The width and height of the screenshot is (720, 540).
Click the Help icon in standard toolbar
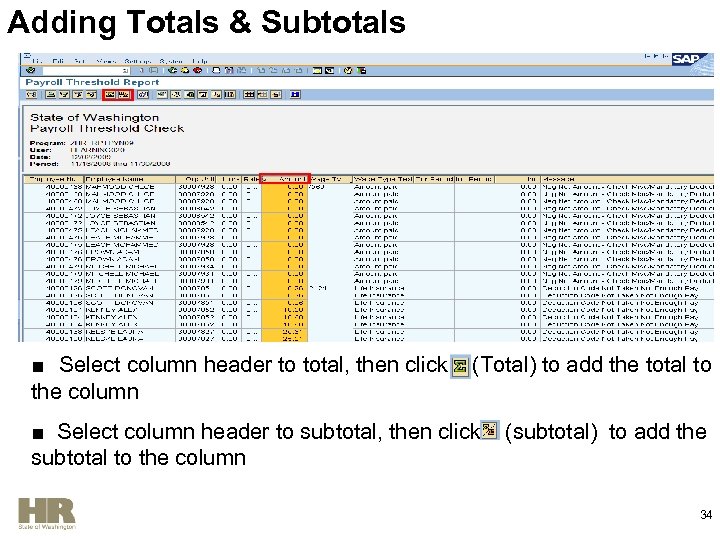[349, 70]
